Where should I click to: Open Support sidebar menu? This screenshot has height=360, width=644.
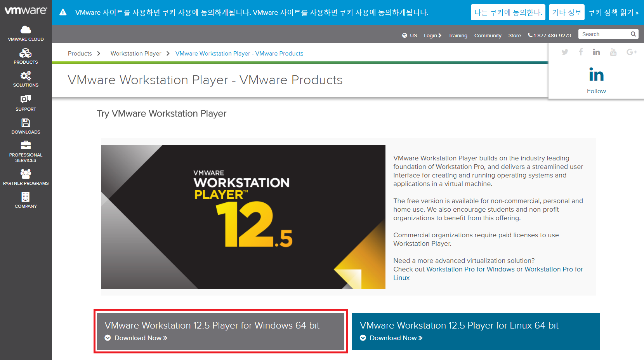click(26, 103)
